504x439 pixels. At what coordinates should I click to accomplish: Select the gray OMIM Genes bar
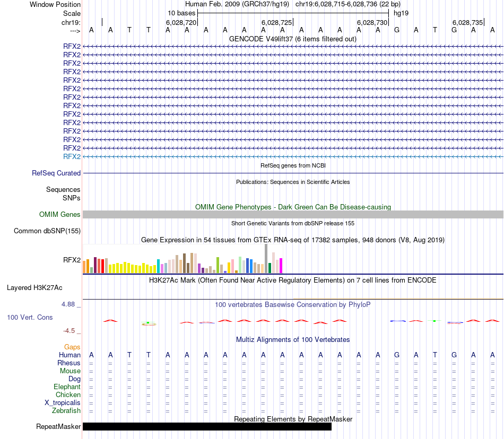tap(293, 215)
